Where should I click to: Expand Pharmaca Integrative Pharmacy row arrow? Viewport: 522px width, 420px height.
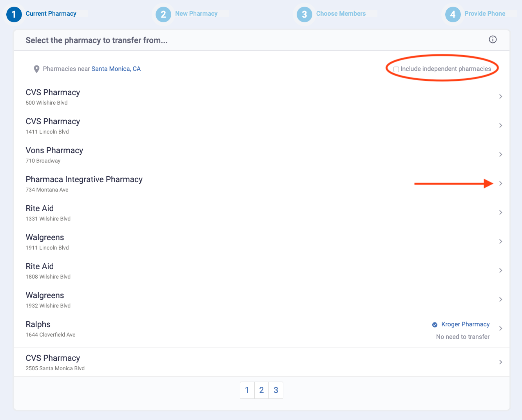pyautogui.click(x=500, y=183)
